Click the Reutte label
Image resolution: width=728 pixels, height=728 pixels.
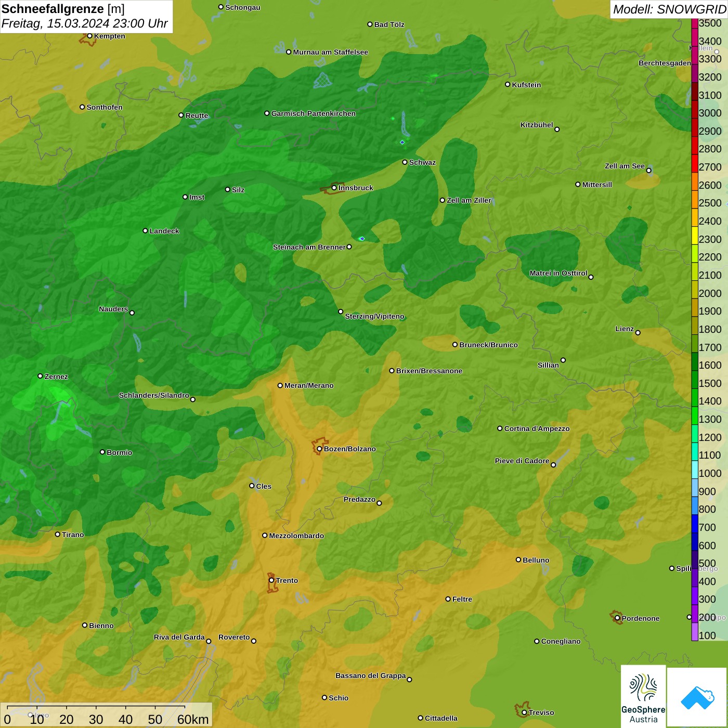point(197,115)
